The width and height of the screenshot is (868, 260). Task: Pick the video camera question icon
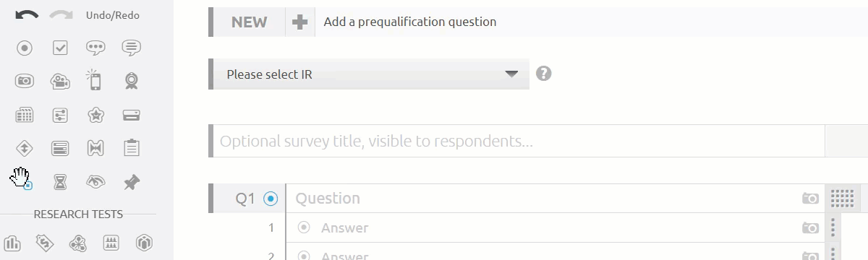[x=61, y=81]
